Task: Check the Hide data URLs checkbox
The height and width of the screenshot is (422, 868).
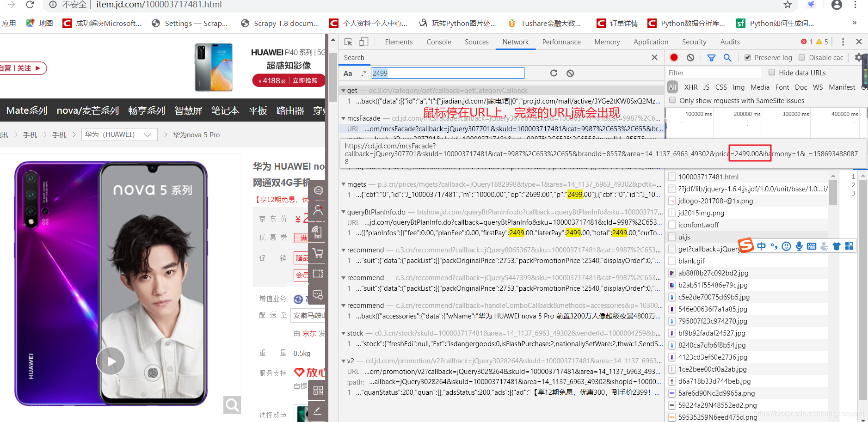Action: tap(772, 72)
